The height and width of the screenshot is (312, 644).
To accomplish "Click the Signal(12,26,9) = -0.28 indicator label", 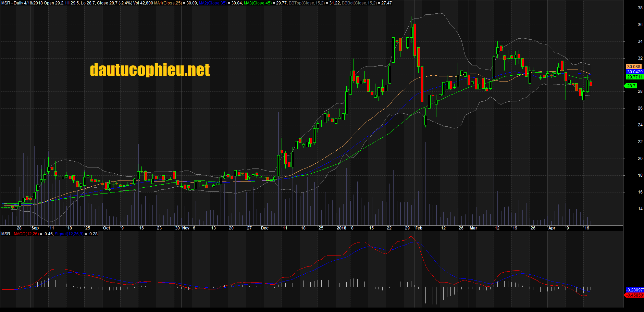I will [x=76, y=234].
